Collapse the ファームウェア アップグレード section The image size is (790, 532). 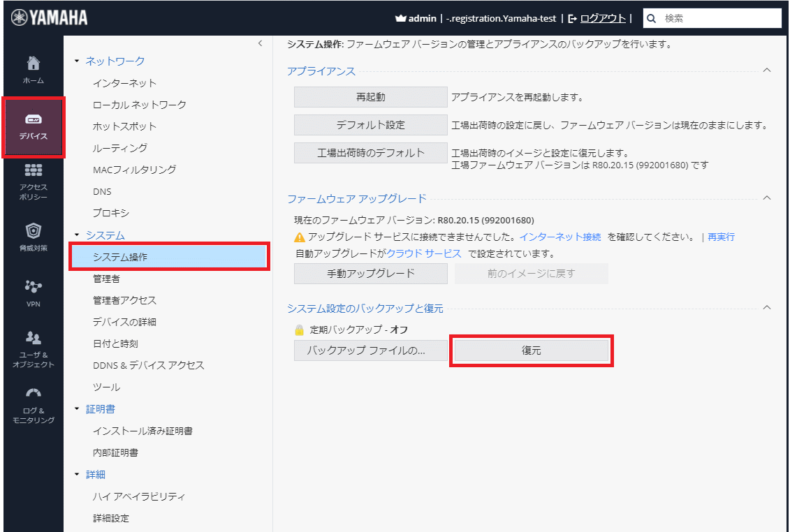pyautogui.click(x=766, y=198)
